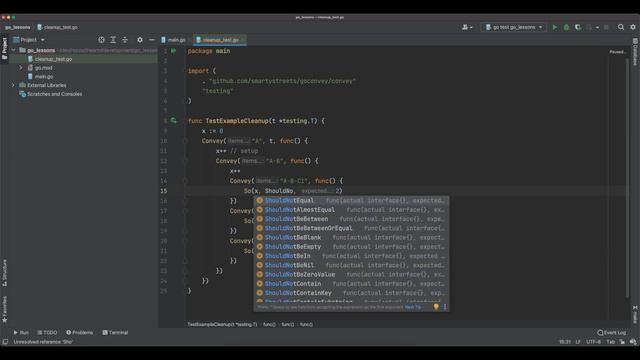Click the lightbulb icon in completion popup footer
640x360 pixels.
tap(436, 307)
